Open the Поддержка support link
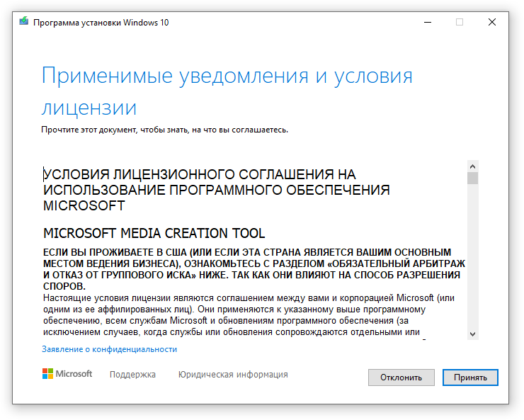The height and width of the screenshot is (420, 524). (132, 374)
